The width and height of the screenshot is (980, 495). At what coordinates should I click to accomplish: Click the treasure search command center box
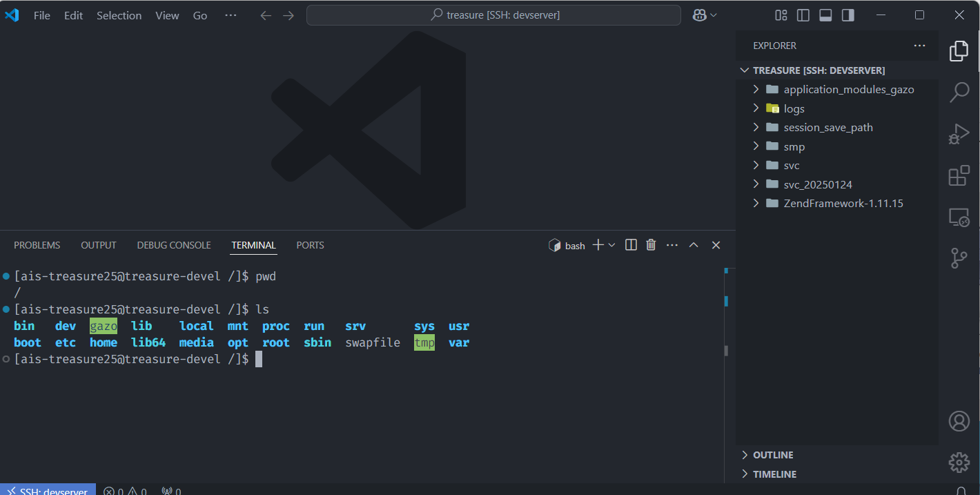(x=493, y=15)
